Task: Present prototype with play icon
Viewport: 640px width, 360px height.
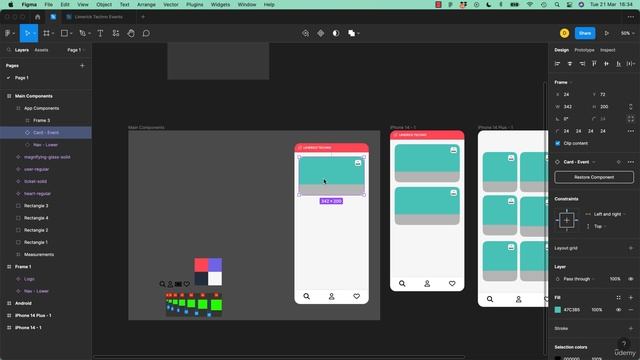Action: [x=607, y=33]
